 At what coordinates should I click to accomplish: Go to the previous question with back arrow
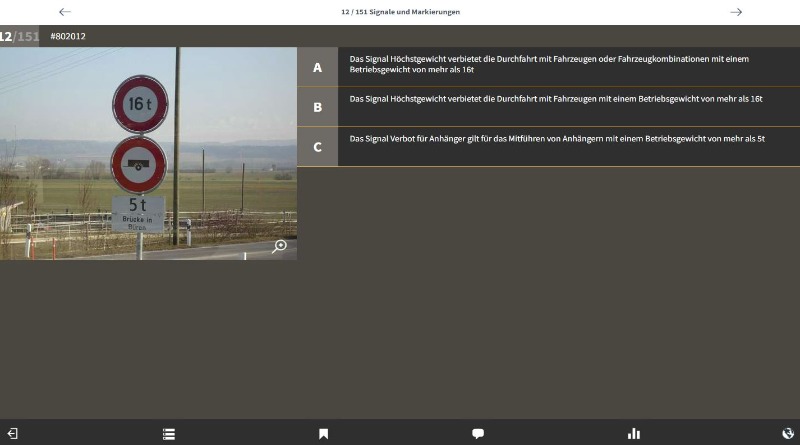(65, 12)
